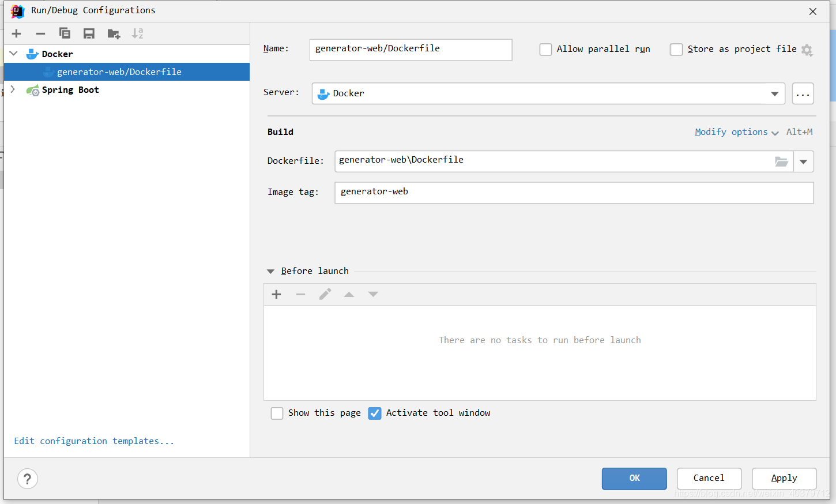Remove the selected configuration
Screen dimensions: 836x504
[x=40, y=33]
